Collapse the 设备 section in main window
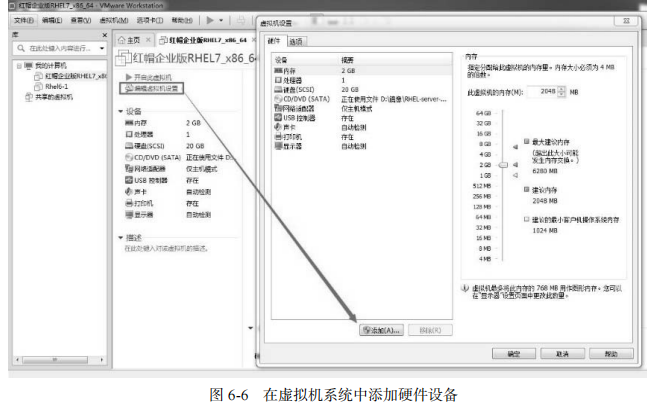Screen dimensions: 647x406 [x=120, y=111]
